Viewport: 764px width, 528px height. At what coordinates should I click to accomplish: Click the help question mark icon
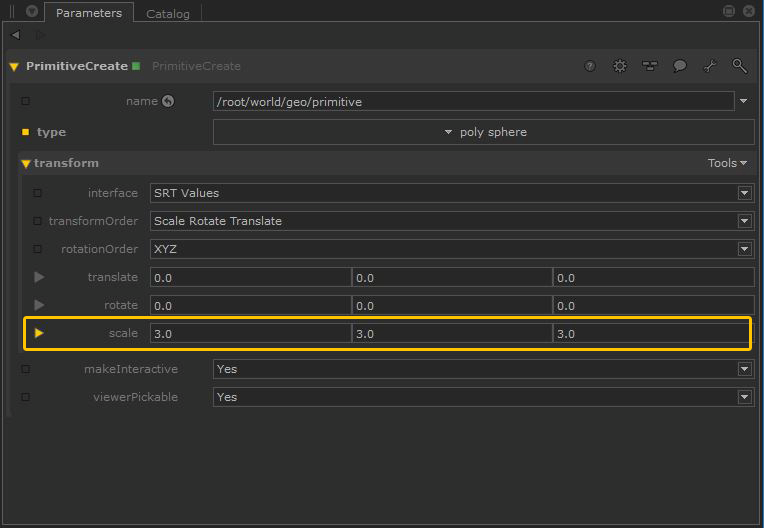(x=590, y=66)
